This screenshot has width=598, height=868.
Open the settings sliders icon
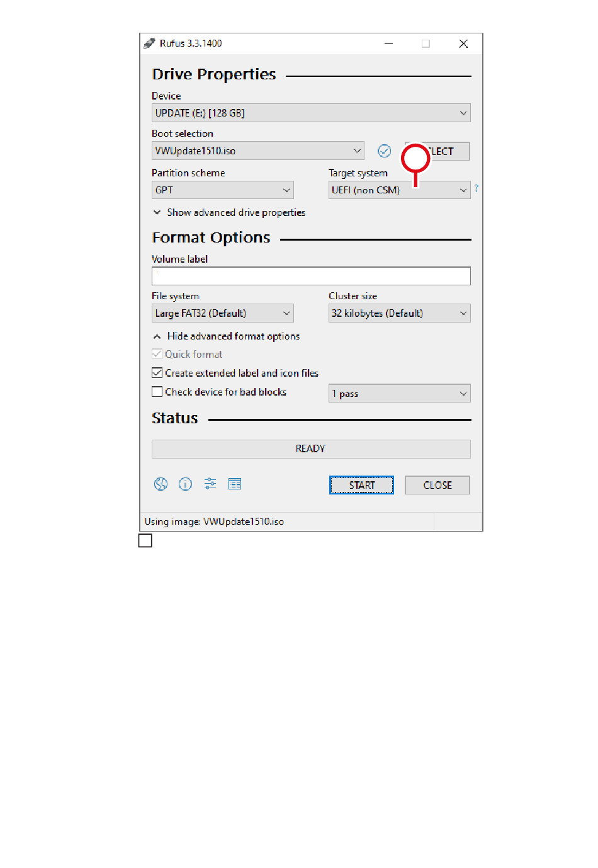[210, 484]
